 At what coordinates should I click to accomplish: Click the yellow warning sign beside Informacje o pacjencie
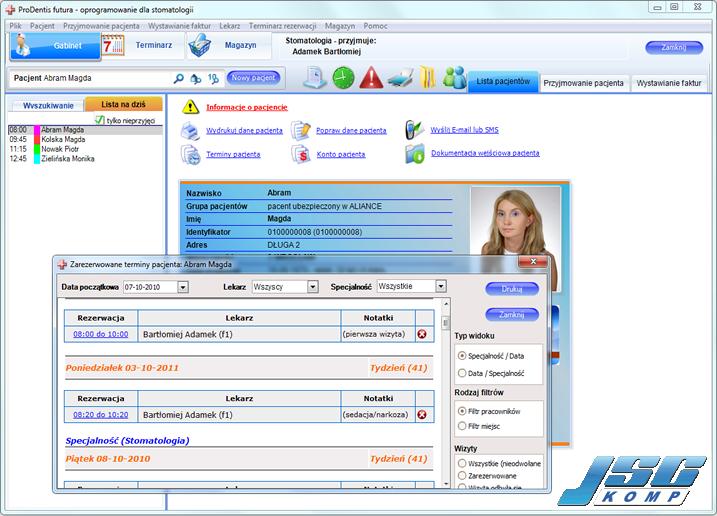click(190, 107)
